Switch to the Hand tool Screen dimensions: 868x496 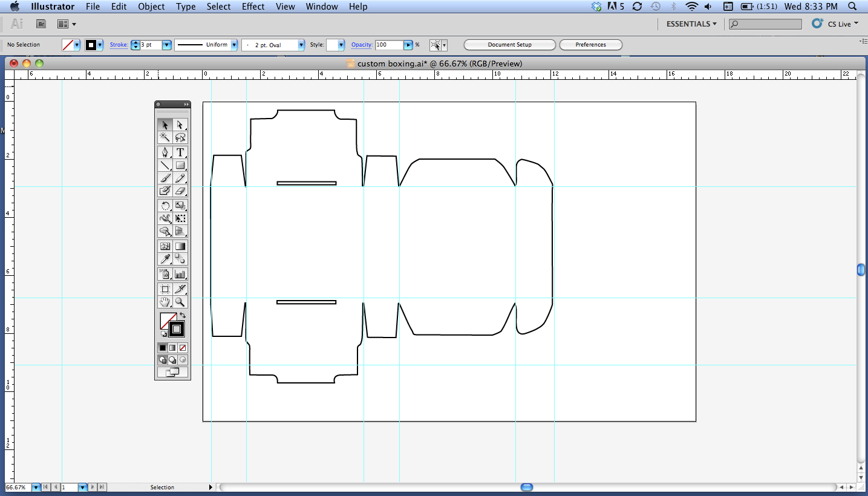pyautogui.click(x=165, y=302)
